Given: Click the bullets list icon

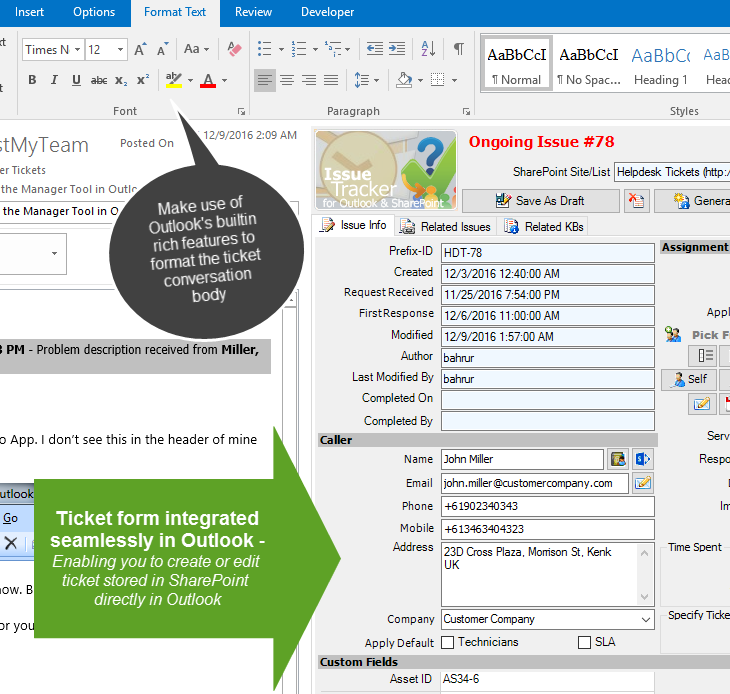Looking at the screenshot, I should (264, 49).
